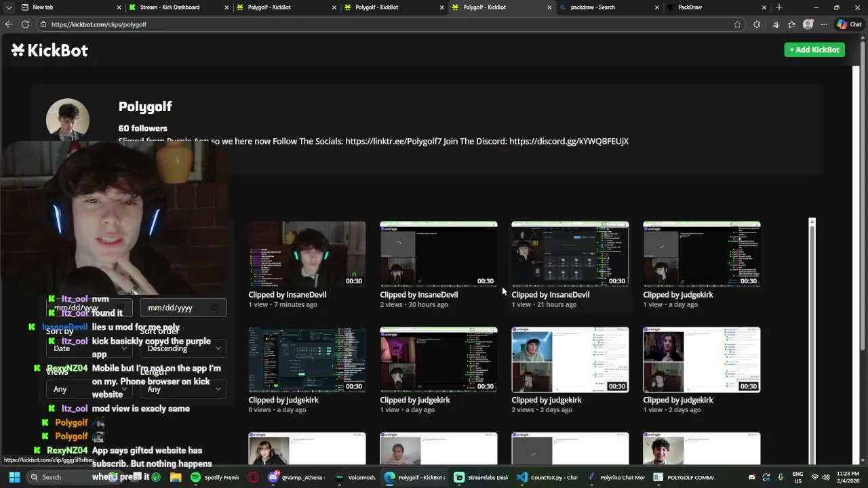Click the 'Polygolf' profile heading
The height and width of the screenshot is (488, 868).
click(x=145, y=106)
